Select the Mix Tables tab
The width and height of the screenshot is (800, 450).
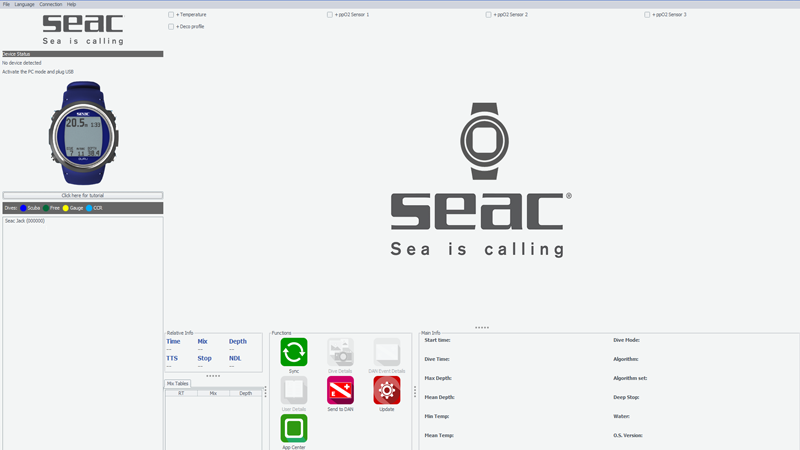[178, 384]
